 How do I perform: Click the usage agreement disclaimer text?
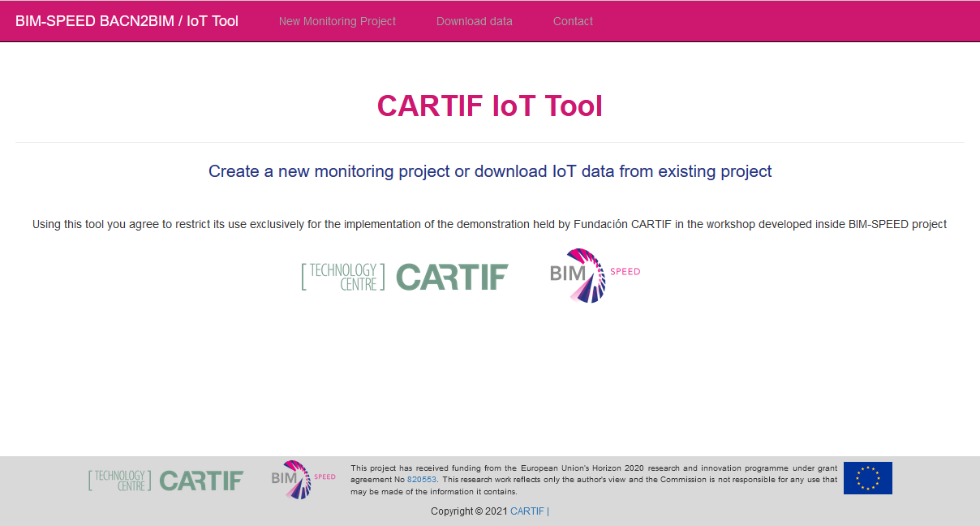(490, 224)
